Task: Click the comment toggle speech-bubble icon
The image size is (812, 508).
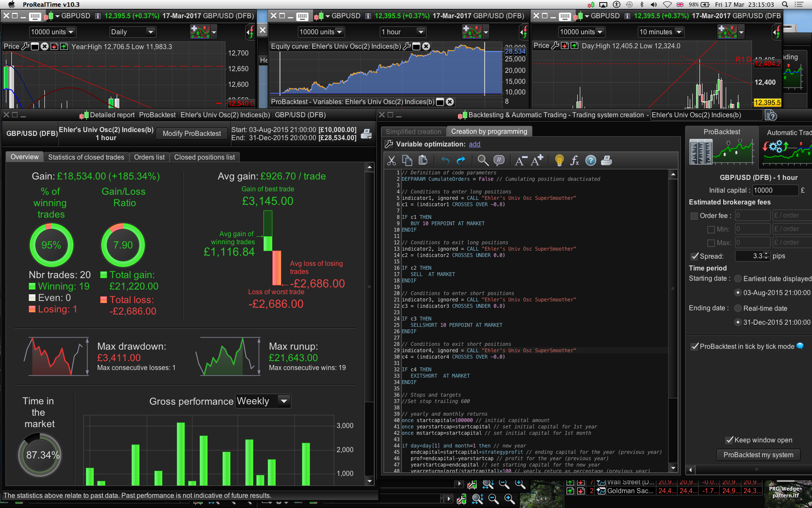Action: click(499, 160)
